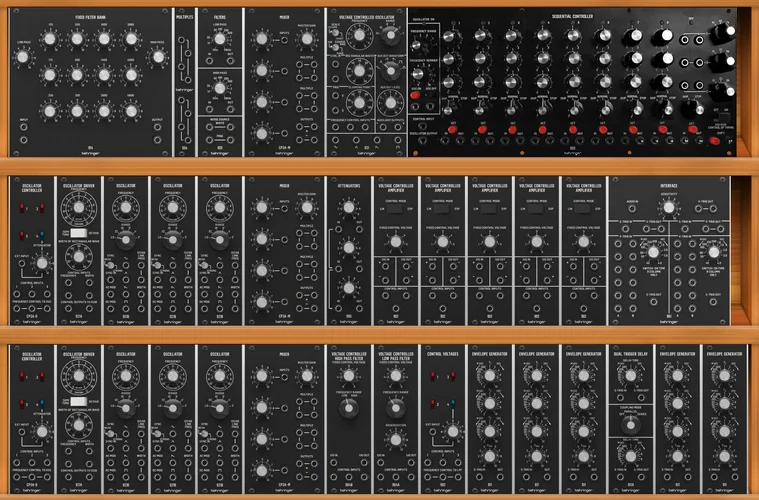Toggle the third row timing off/on switch
Viewport: 759px width, 500px height.
[x=723, y=117]
